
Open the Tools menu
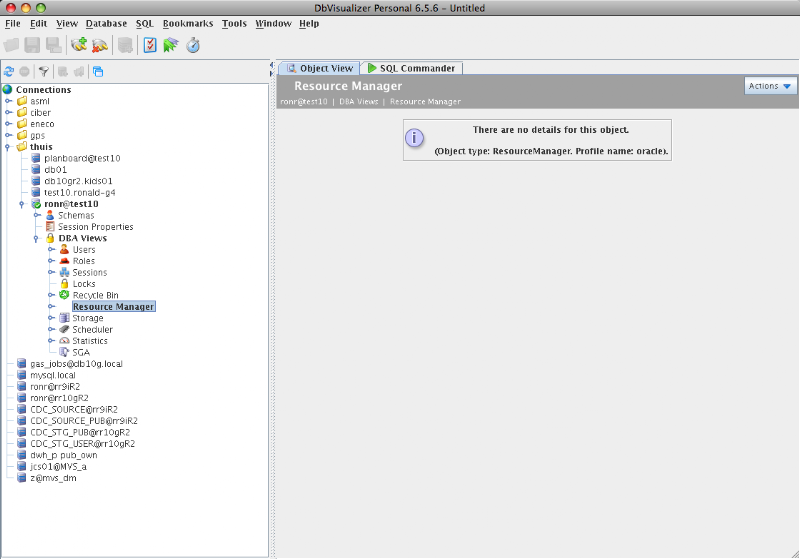point(234,23)
